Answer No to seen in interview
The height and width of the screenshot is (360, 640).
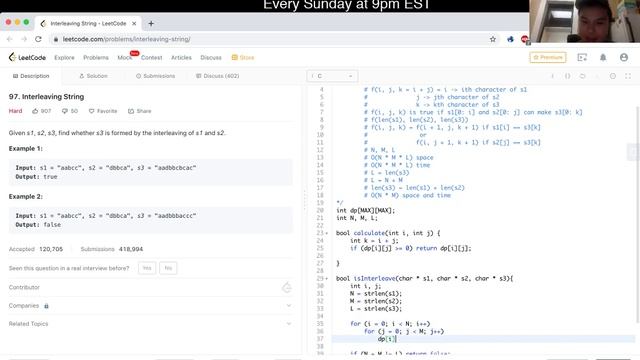click(x=168, y=268)
